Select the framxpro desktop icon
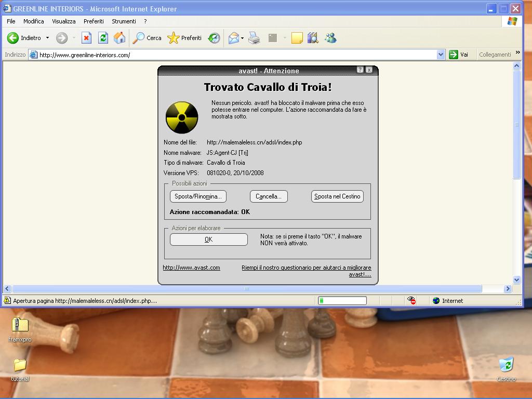532x399 pixels. 20,329
